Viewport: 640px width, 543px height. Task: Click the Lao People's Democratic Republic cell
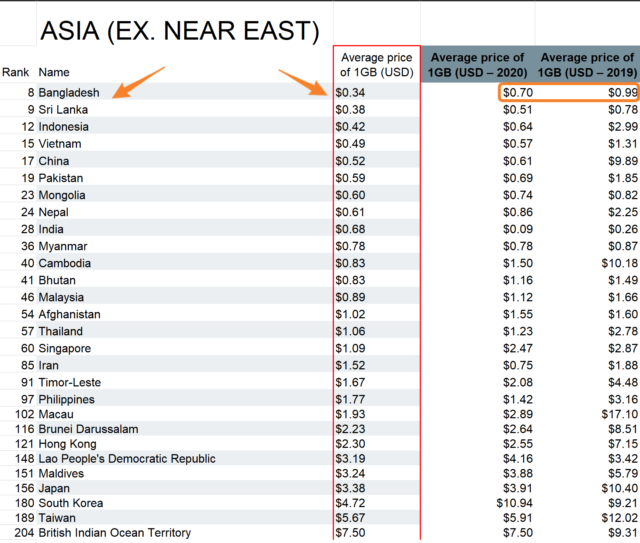pos(126,459)
